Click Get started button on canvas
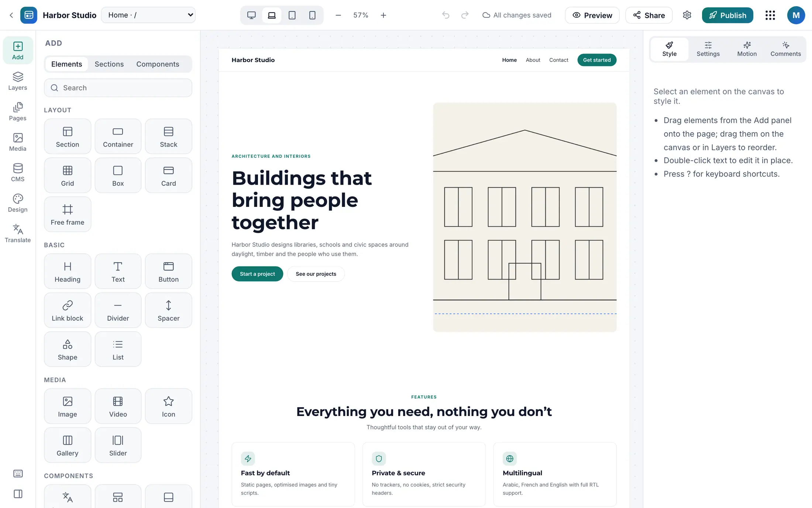 coord(597,60)
